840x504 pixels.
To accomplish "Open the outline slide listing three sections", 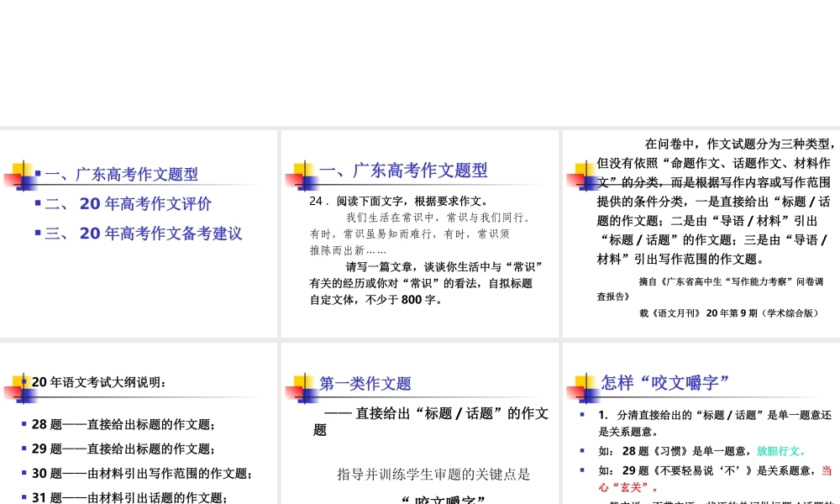I will tap(139, 234).
